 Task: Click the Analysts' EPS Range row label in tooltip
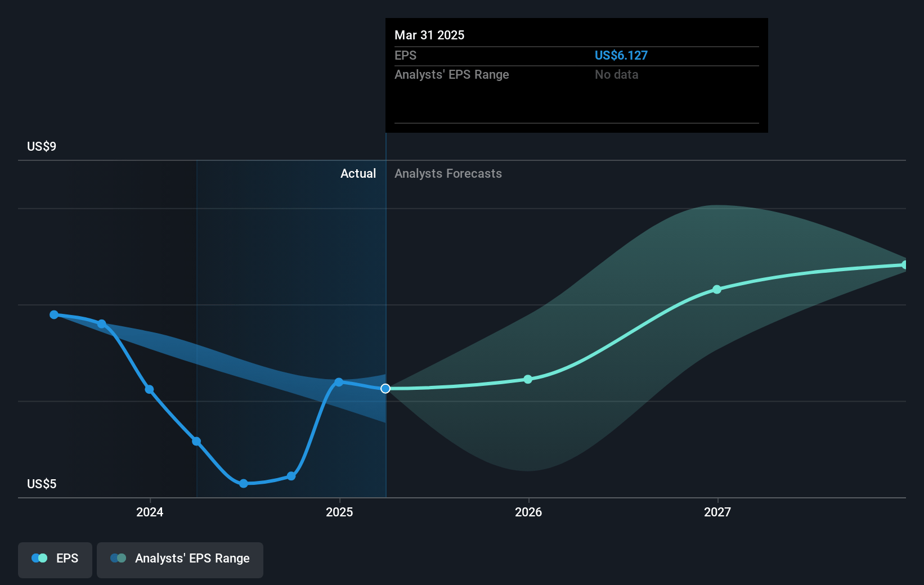[452, 74]
